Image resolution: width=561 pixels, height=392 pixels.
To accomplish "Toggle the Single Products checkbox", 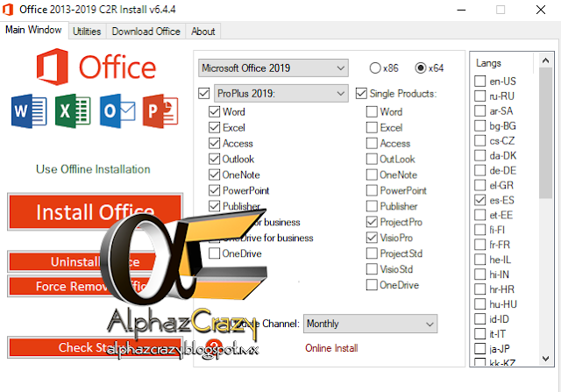I will point(361,94).
